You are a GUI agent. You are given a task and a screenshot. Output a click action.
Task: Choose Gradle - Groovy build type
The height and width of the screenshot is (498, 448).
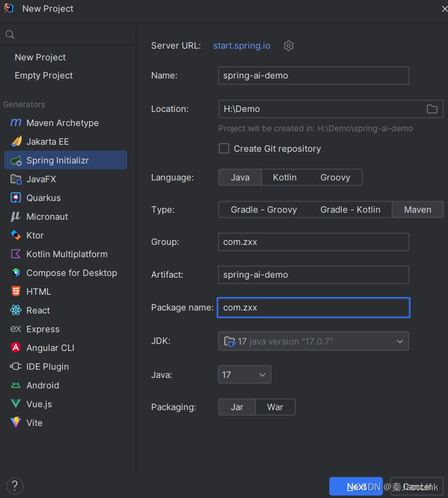[x=264, y=210]
